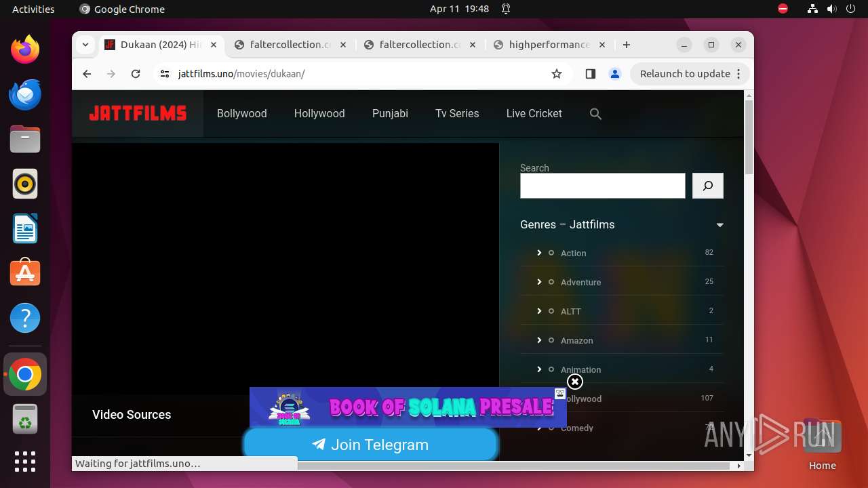Show Applications grid in the dock
This screenshot has height=488, width=868.
(x=25, y=462)
